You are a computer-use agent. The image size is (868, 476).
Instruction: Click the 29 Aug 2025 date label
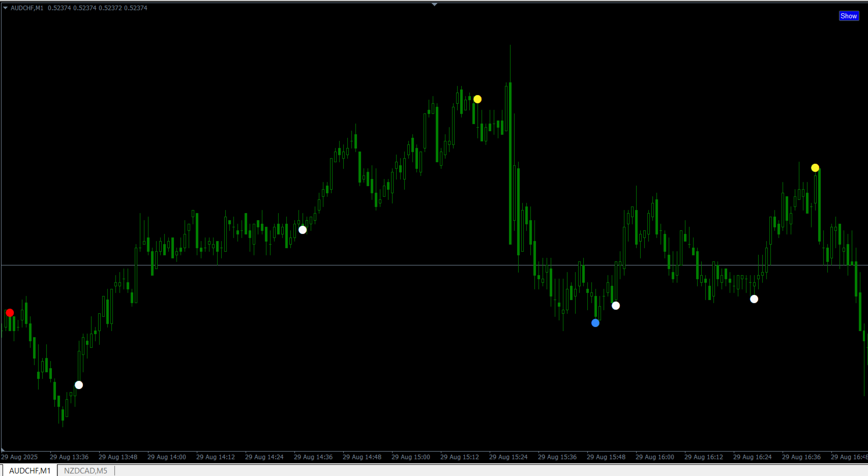(x=19, y=457)
